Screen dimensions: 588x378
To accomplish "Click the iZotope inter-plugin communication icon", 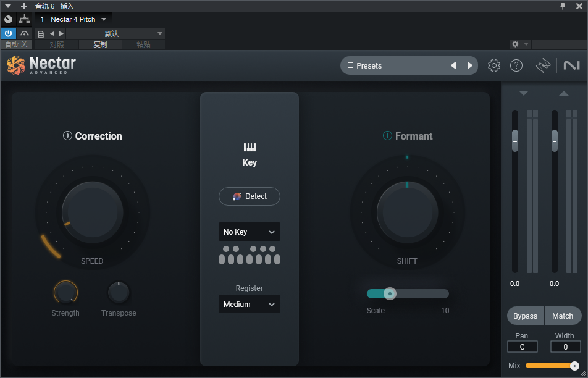I will click(543, 65).
